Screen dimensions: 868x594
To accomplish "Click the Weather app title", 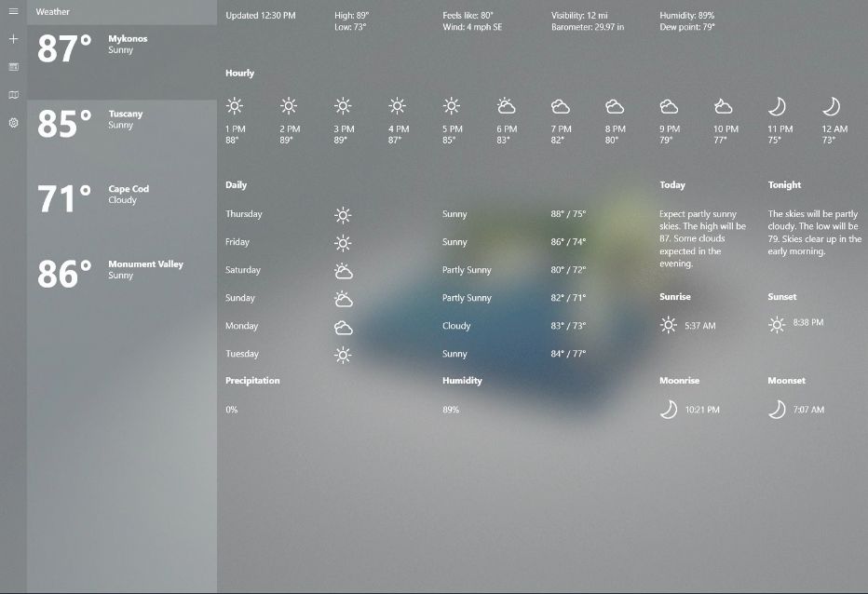I will pyautogui.click(x=52, y=11).
